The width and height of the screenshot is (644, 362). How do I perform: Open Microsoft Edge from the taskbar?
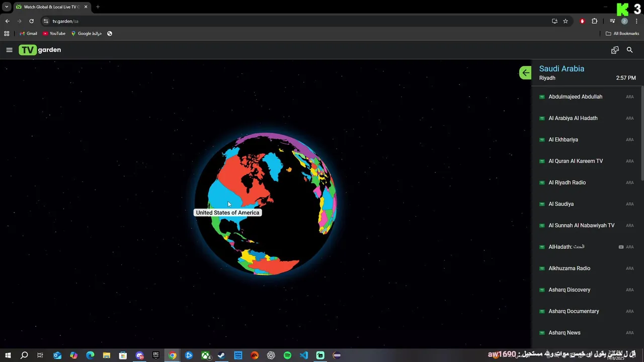[90, 355]
